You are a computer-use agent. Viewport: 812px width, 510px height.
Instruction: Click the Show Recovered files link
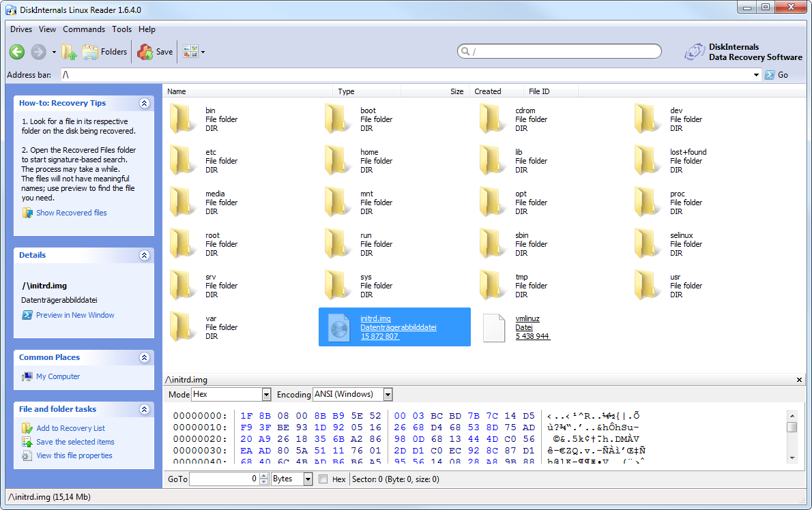(x=72, y=213)
